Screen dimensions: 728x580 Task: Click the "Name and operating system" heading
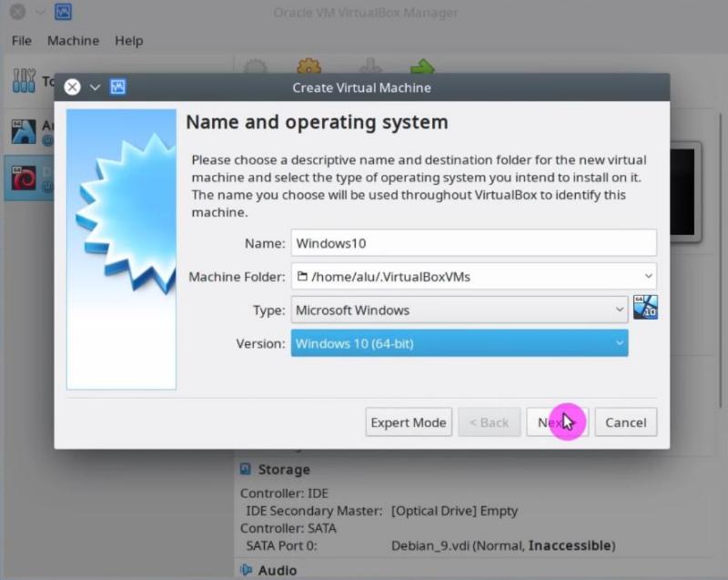point(317,122)
